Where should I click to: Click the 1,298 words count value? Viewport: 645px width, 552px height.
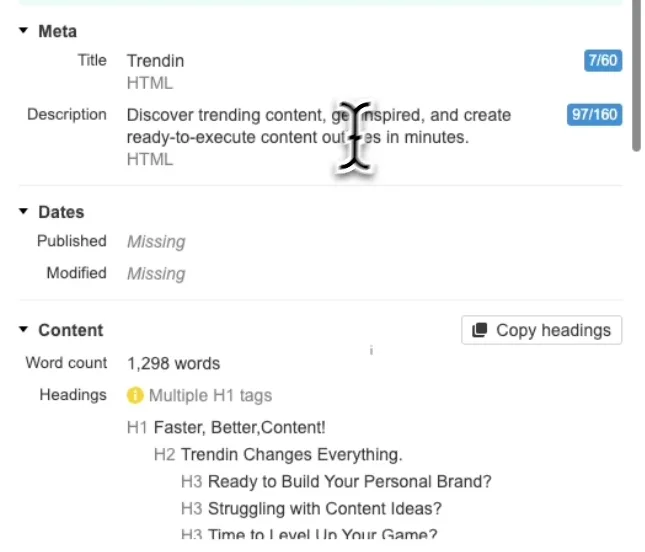tap(173, 364)
